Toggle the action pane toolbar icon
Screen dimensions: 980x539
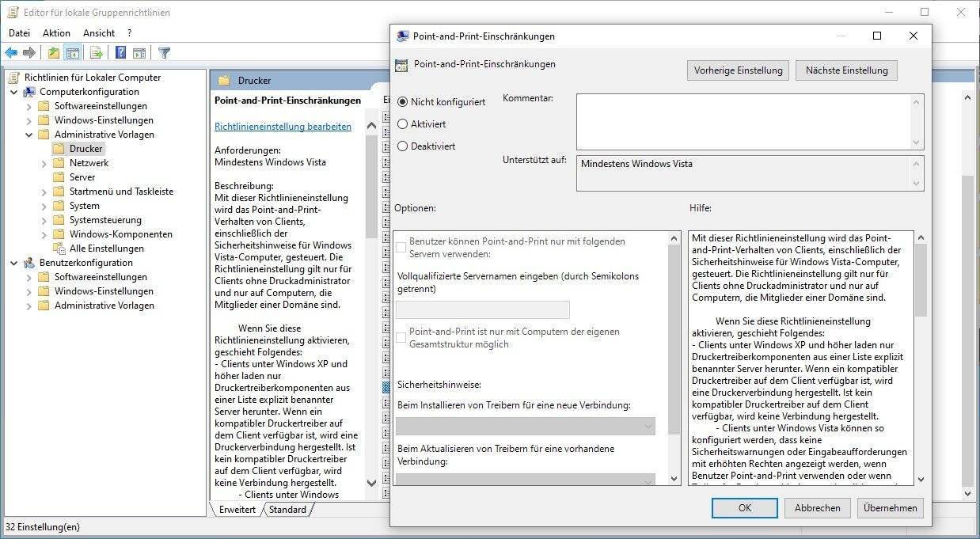coord(139,53)
